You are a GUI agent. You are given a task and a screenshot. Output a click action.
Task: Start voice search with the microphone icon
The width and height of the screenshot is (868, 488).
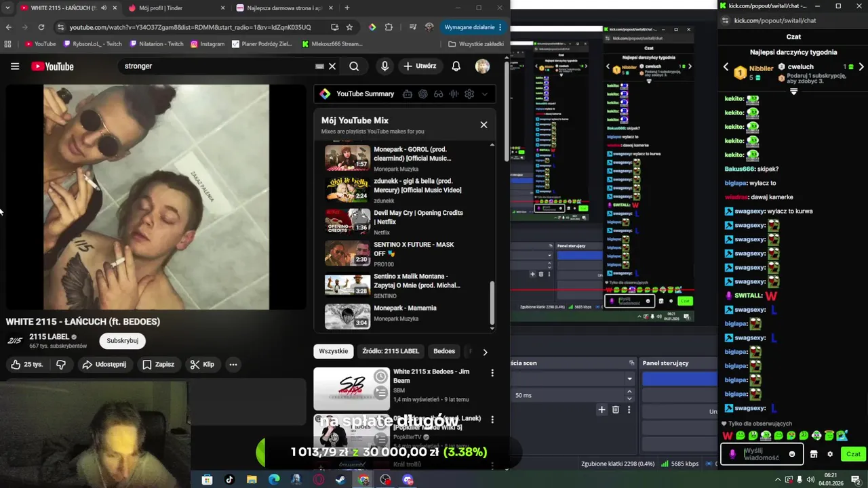(x=384, y=66)
